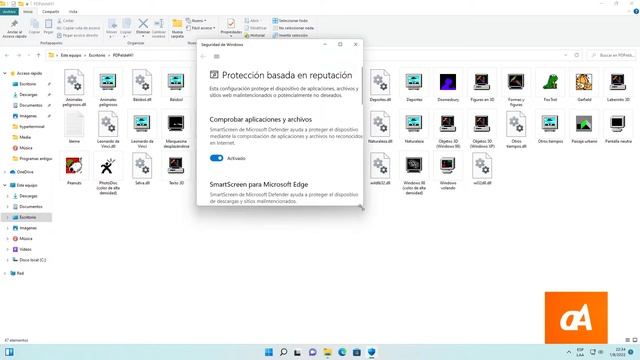Image resolution: width=640 pixels, height=360 pixels.
Task: Open Microsoft Edge from the taskbar
Action: click(x=342, y=352)
